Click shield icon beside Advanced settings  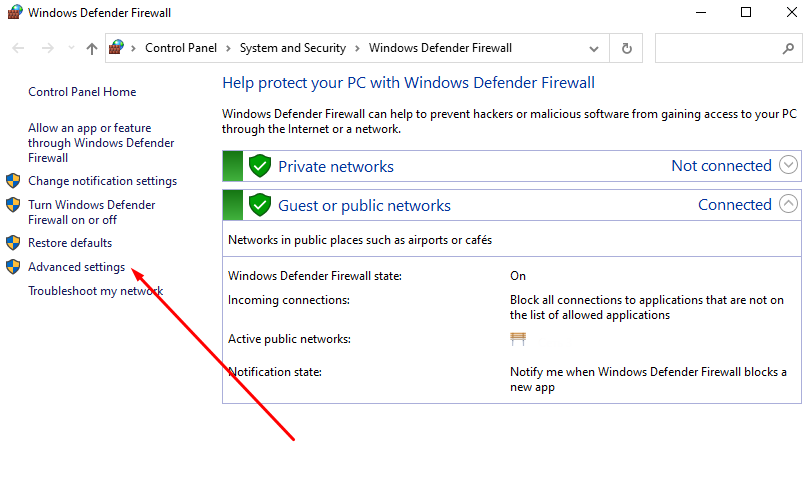(13, 267)
